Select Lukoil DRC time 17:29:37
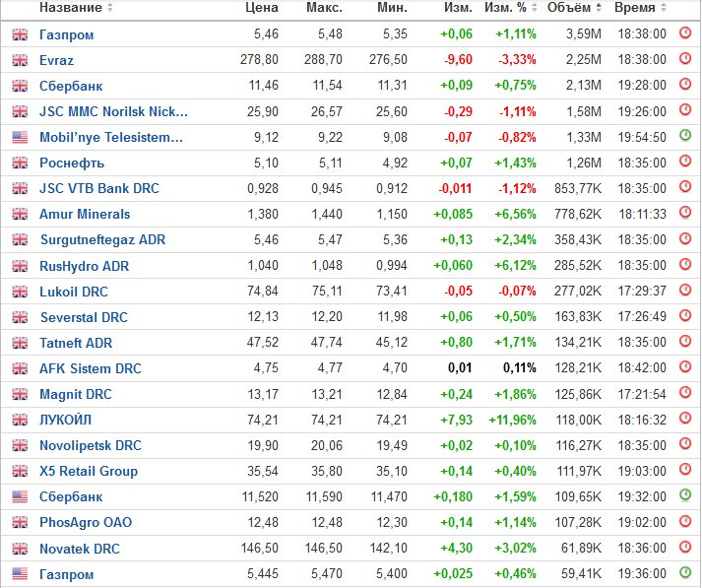The height and width of the screenshot is (588, 702). 642,292
